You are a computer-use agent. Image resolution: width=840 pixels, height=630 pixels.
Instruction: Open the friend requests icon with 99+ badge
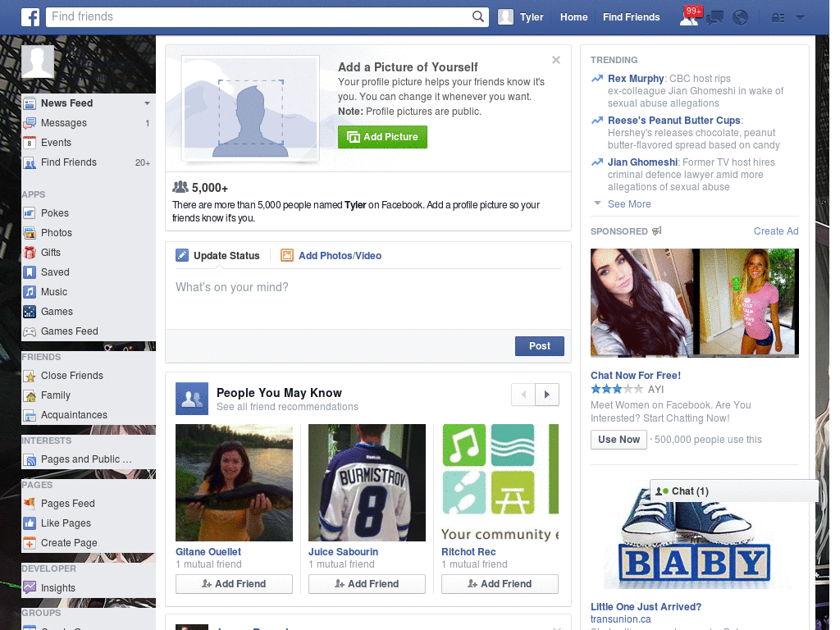tap(690, 16)
